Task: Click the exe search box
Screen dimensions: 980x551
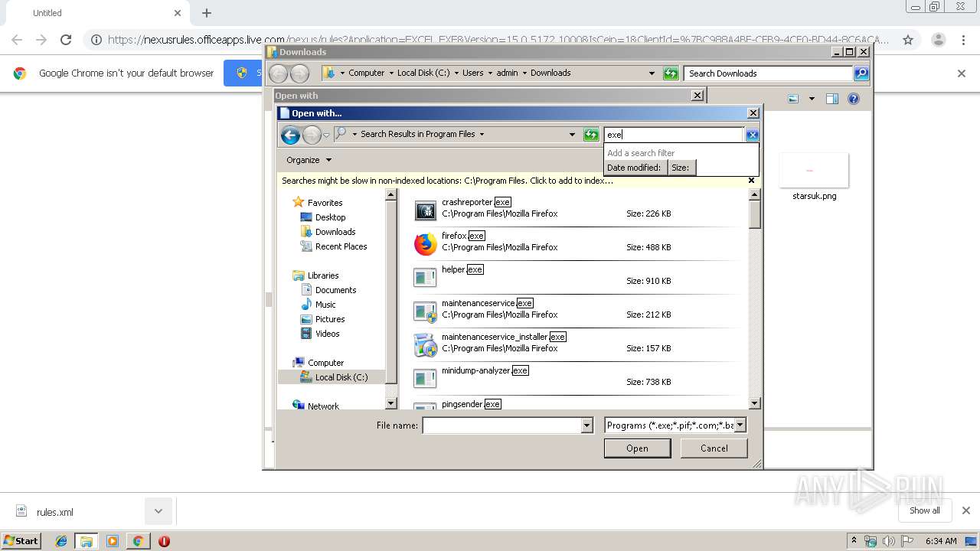Action: [674, 135]
